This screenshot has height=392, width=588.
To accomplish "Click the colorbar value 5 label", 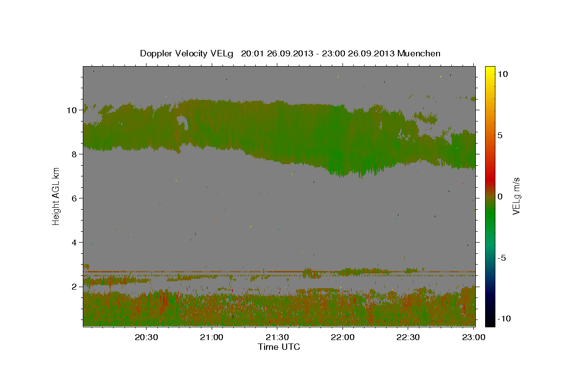I will 500,135.
